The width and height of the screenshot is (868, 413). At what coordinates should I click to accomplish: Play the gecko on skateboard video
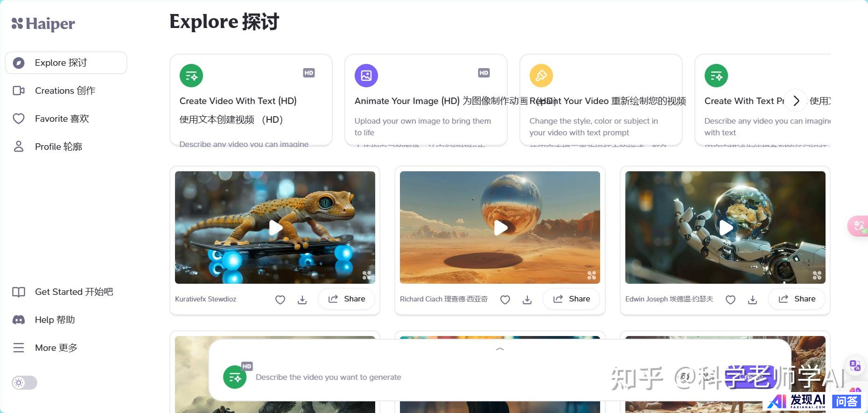(275, 228)
